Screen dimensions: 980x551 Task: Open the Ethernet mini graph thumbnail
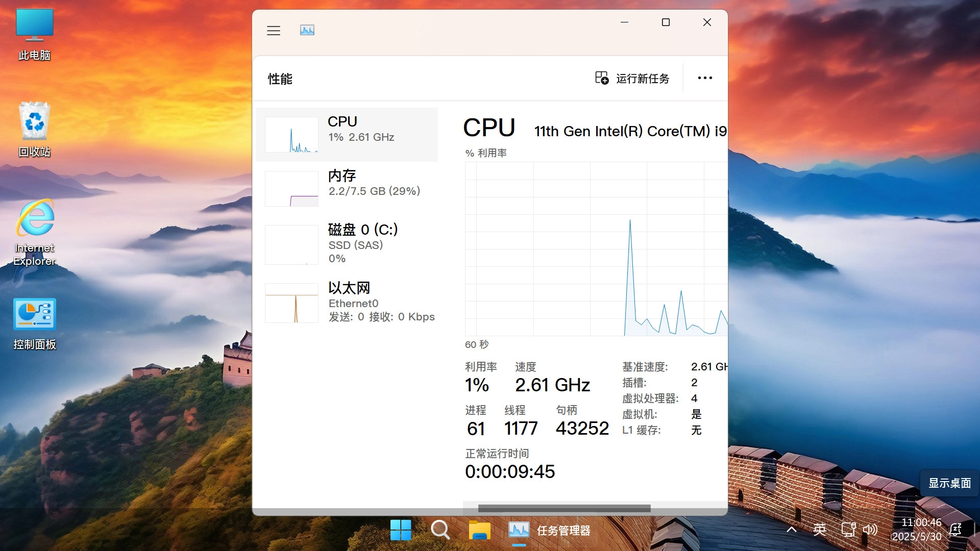(x=291, y=303)
